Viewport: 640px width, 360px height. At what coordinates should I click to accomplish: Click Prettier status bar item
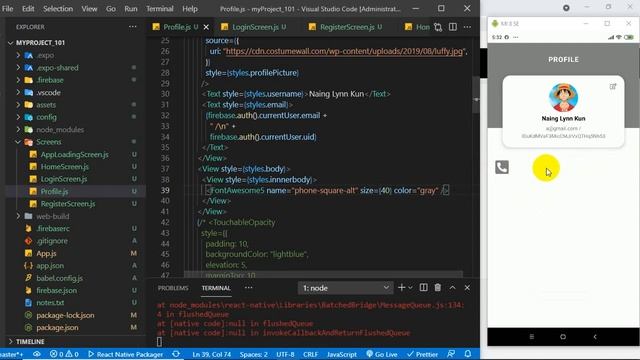click(x=422, y=354)
